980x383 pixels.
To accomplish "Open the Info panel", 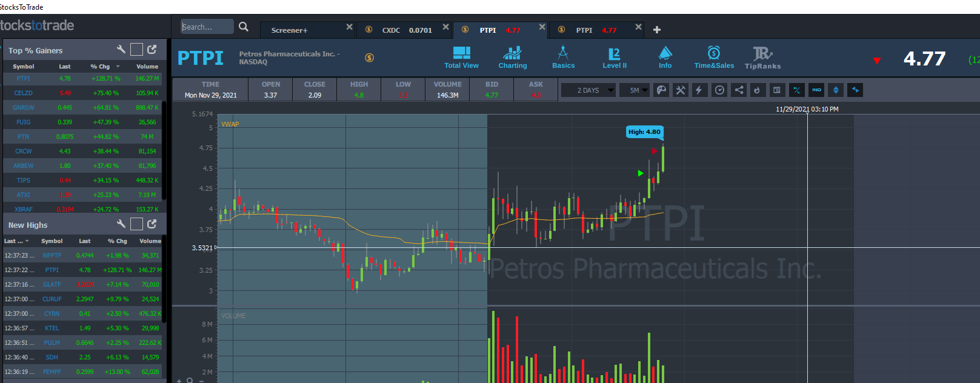I will coord(665,58).
